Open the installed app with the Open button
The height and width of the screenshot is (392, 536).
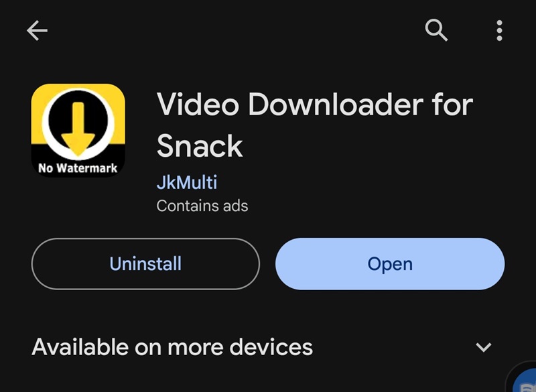(x=390, y=264)
